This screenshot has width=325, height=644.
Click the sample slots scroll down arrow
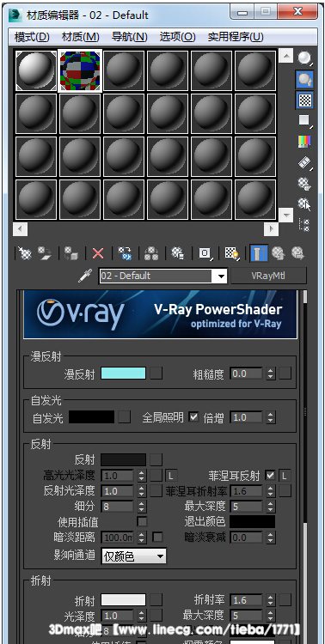pos(285,215)
